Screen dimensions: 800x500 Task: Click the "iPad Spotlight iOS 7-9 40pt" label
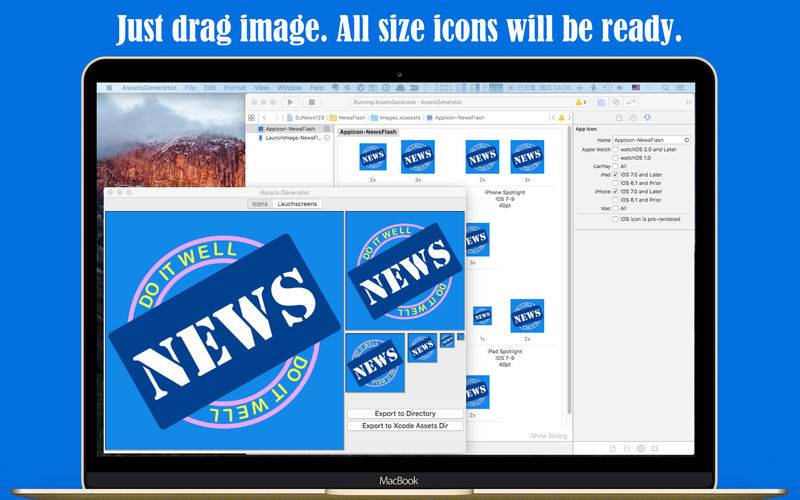[x=505, y=358]
